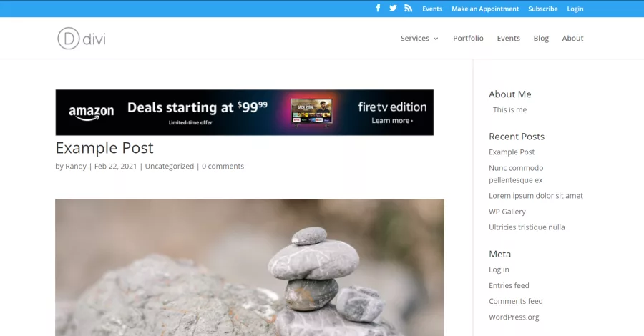The image size is (644, 336).
Task: Open the Uncategorized category link
Action: point(169,166)
